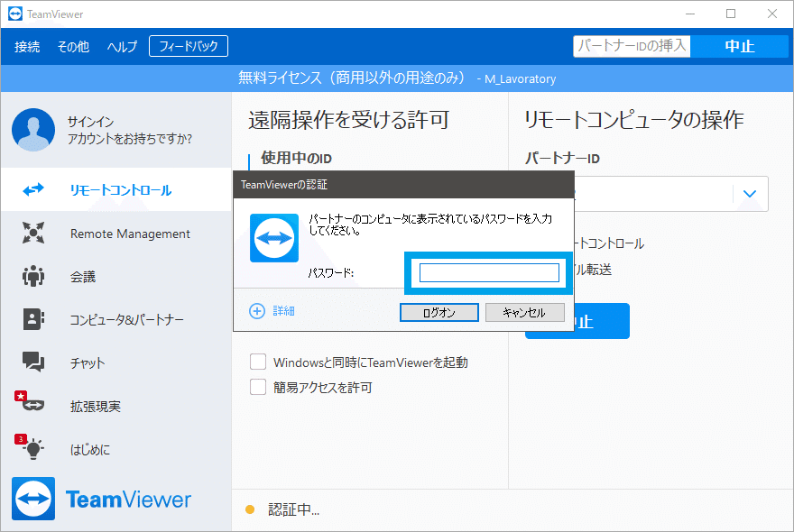Click the partner ID combo box
This screenshot has height=532, width=794.
click(671, 193)
